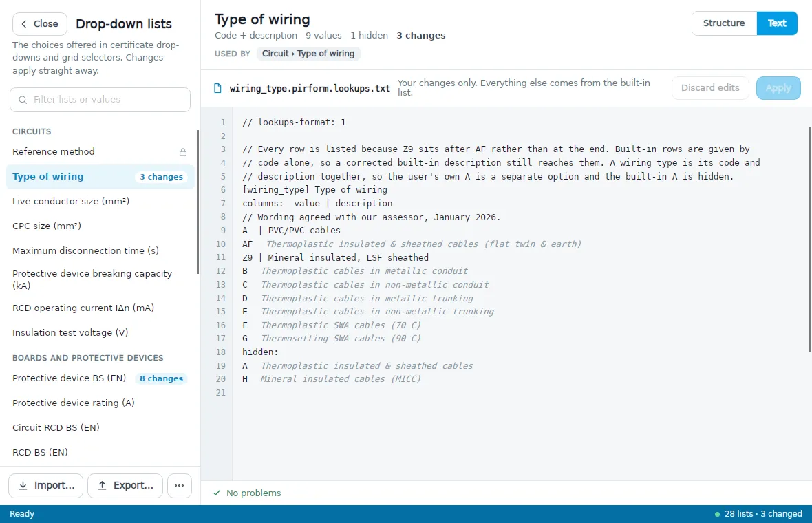Screen dimensions: 812x523
Task: Open CPC size (mm²) list
Action: click(x=100, y=226)
